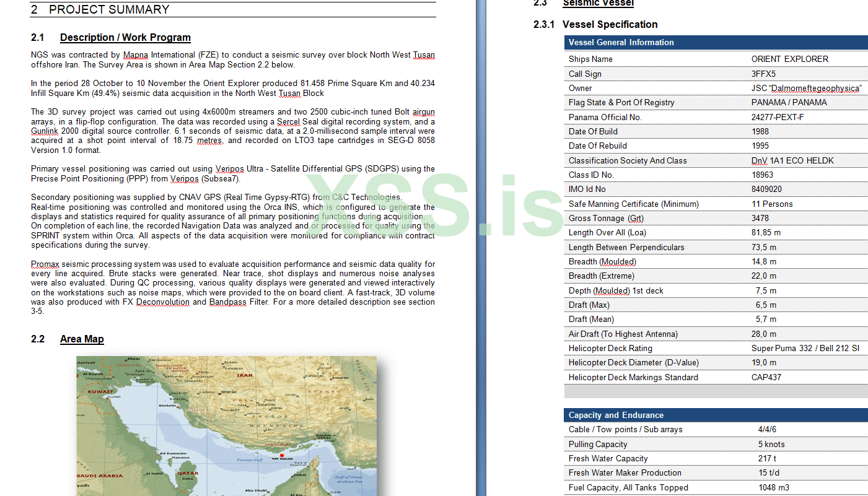This screenshot has width=868, height=496.
Task: Click the 'Depth (Moulded) 1st deck' label
Action: pyautogui.click(x=616, y=290)
